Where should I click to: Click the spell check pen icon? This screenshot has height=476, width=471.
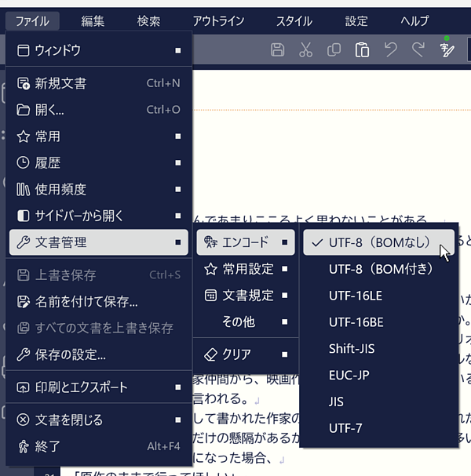(x=447, y=50)
